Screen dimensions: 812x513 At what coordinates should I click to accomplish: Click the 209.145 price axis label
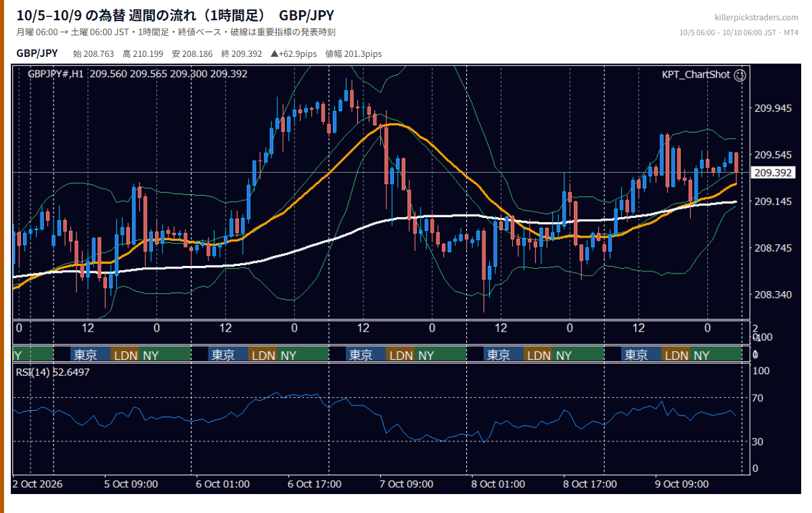773,202
